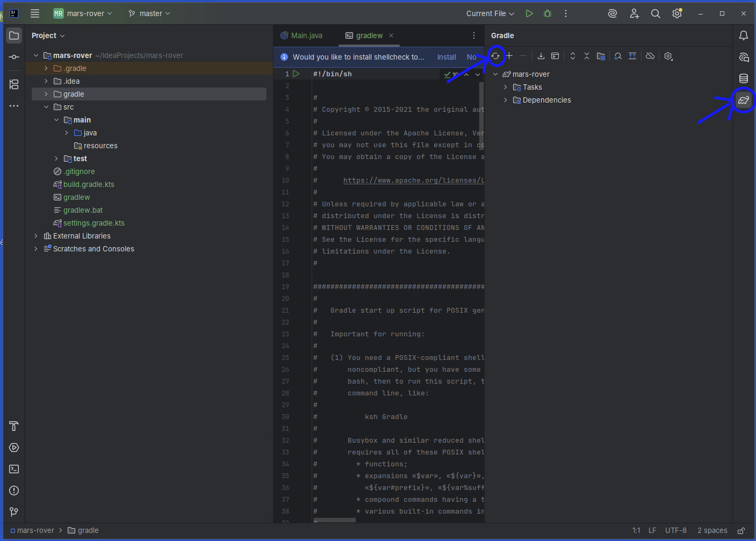Open the main hamburger menu
The height and width of the screenshot is (541, 756).
(35, 13)
